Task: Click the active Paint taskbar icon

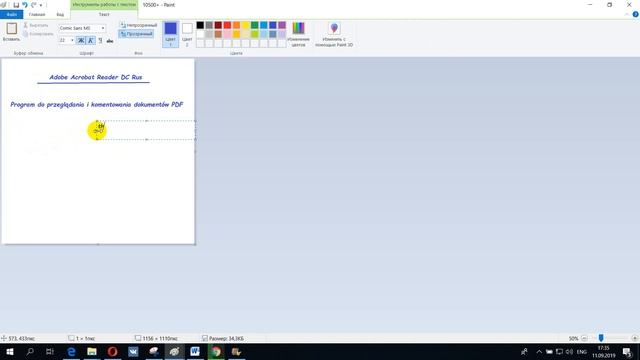Action: (x=174, y=351)
